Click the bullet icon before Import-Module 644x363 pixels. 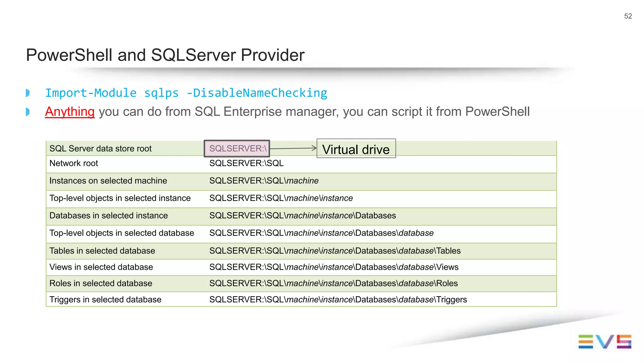(28, 93)
